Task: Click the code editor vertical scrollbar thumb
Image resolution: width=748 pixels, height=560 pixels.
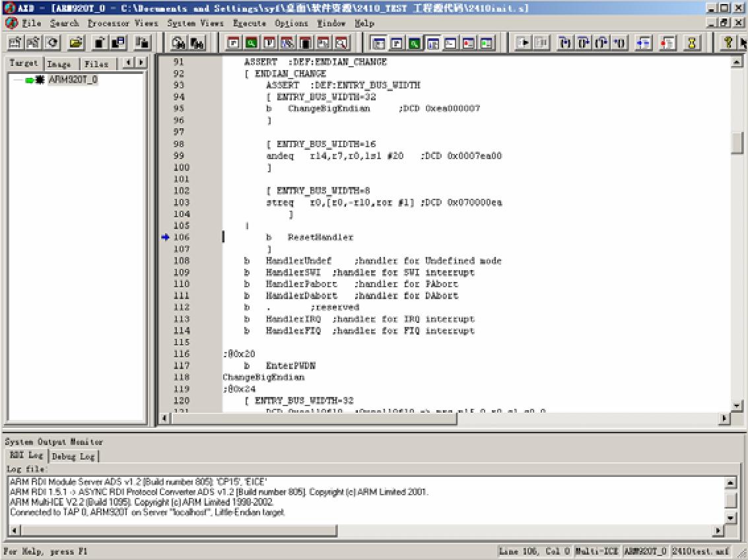Action: (x=737, y=142)
